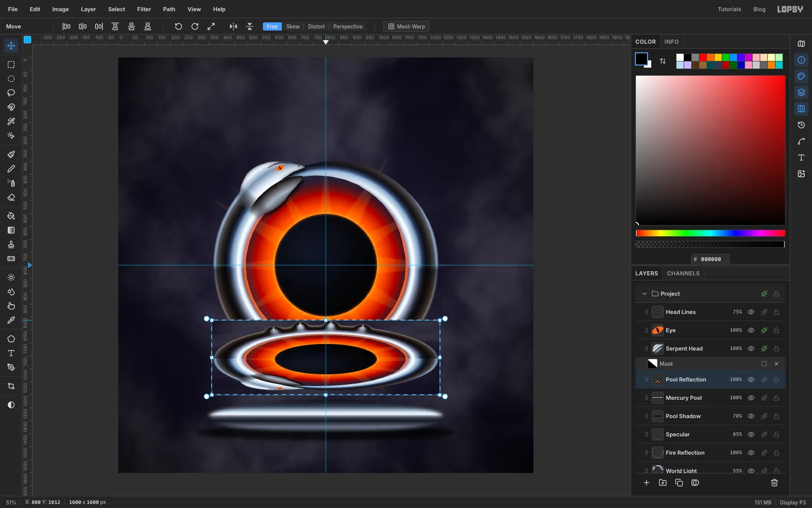812x508 pixels.
Task: Click the Rotate Clockwise icon
Action: pos(195,26)
